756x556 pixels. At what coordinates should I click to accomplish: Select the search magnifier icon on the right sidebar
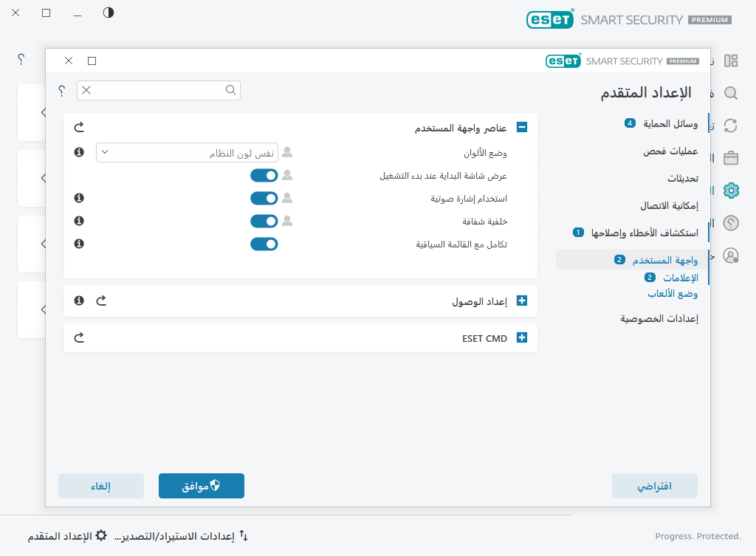click(730, 93)
